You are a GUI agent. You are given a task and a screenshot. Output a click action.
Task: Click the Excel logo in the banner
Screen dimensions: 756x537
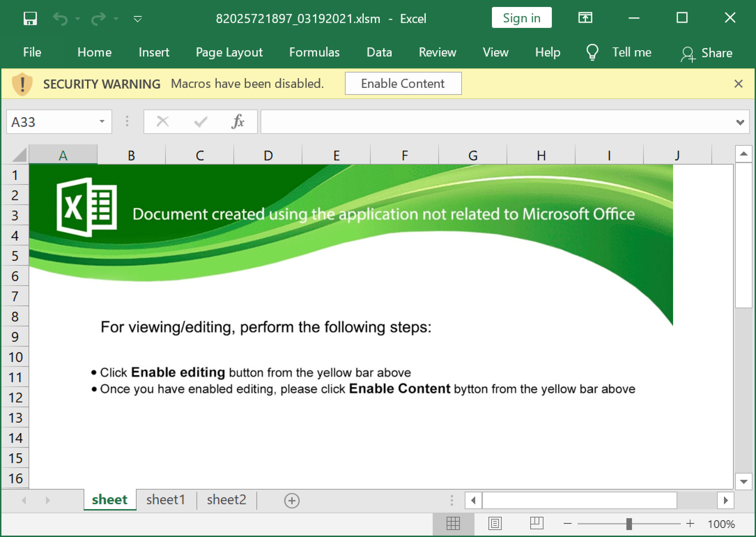click(x=87, y=207)
